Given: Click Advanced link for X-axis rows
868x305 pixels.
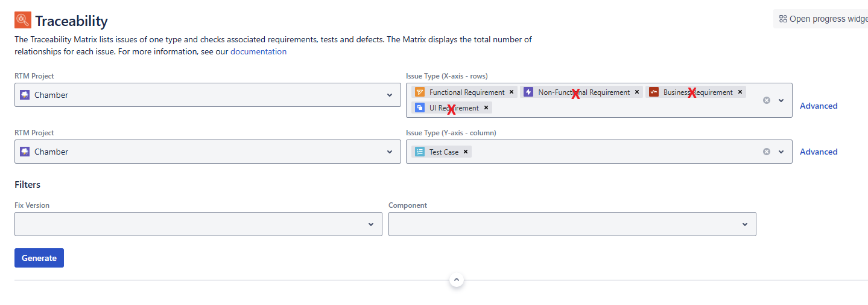Looking at the screenshot, I should point(819,106).
